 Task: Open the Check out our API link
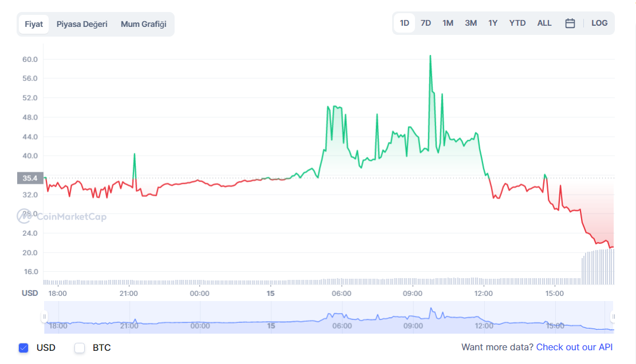click(x=574, y=347)
